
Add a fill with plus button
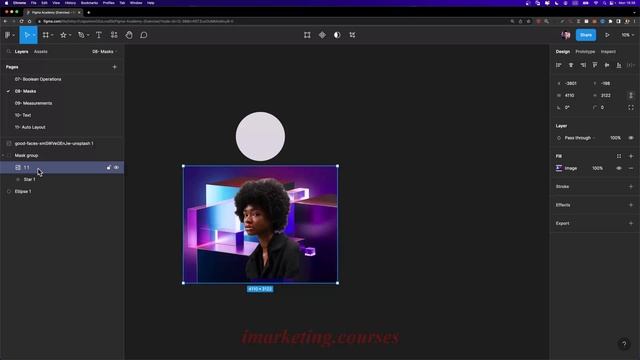point(631,156)
